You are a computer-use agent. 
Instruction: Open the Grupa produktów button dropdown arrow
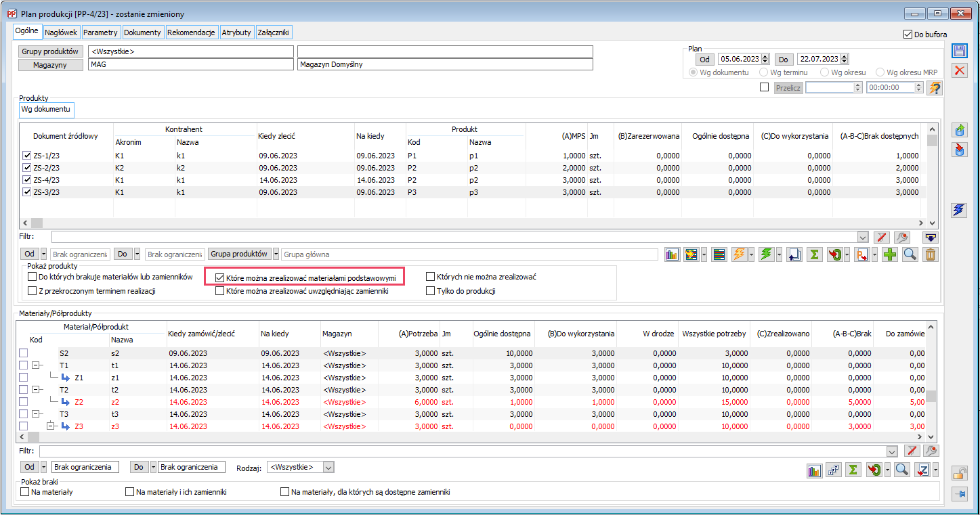276,254
